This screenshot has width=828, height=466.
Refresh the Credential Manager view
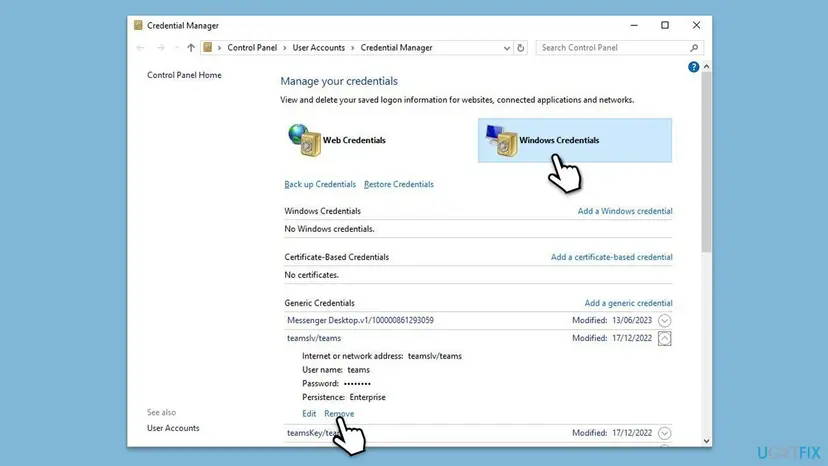pyautogui.click(x=521, y=48)
